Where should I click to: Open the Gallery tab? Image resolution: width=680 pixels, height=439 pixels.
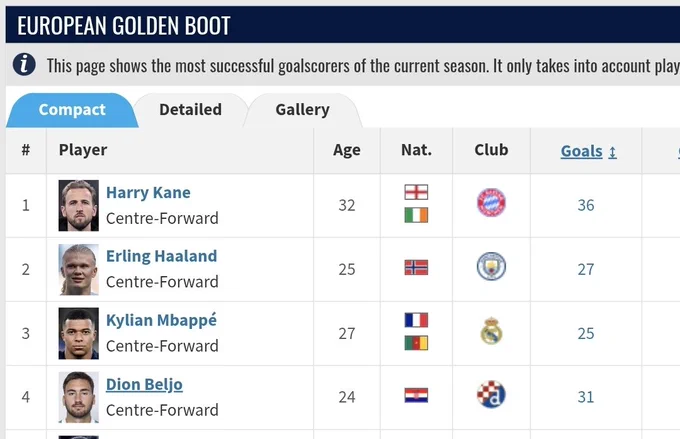302,110
